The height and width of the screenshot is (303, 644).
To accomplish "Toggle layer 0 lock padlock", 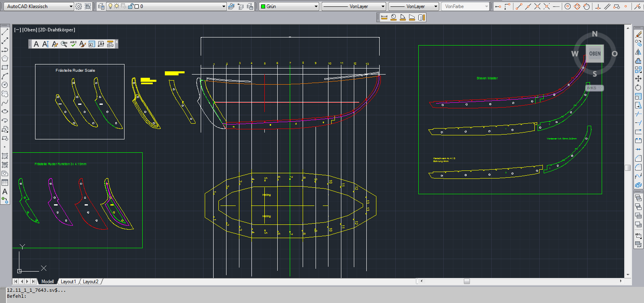I will (130, 6).
